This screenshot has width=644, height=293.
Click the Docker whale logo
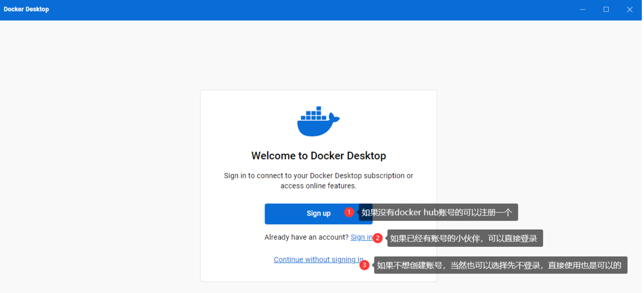318,121
